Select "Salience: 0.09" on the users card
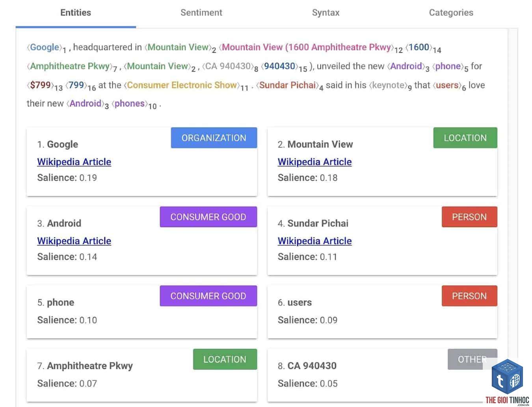 [x=307, y=320]
